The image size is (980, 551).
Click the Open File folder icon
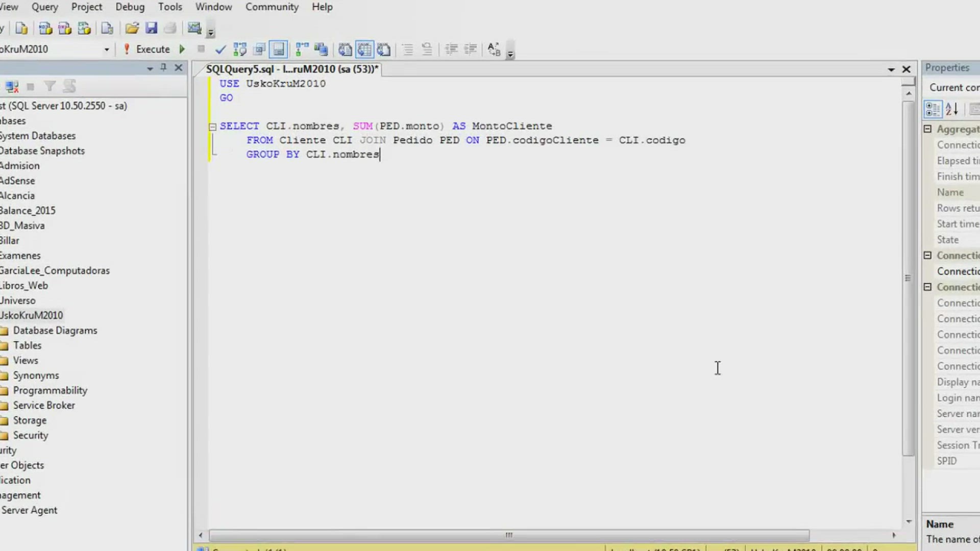click(x=132, y=28)
